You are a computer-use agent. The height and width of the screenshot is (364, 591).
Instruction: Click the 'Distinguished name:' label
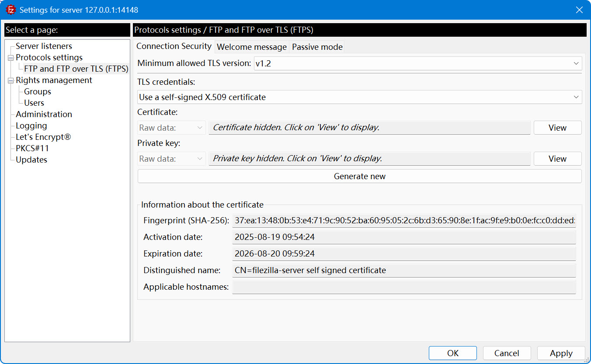(x=182, y=270)
